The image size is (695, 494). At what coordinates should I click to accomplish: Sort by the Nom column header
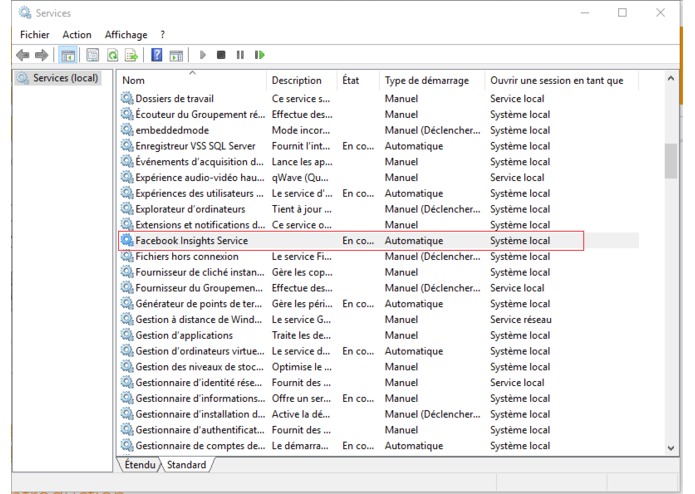coord(192,80)
